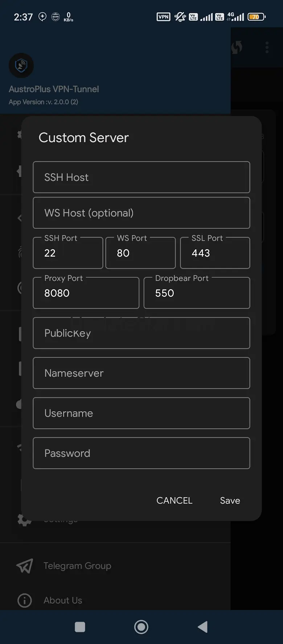The height and width of the screenshot is (644, 283).
Task: Tap the Dropbear Port field showing 550
Action: [x=197, y=293]
